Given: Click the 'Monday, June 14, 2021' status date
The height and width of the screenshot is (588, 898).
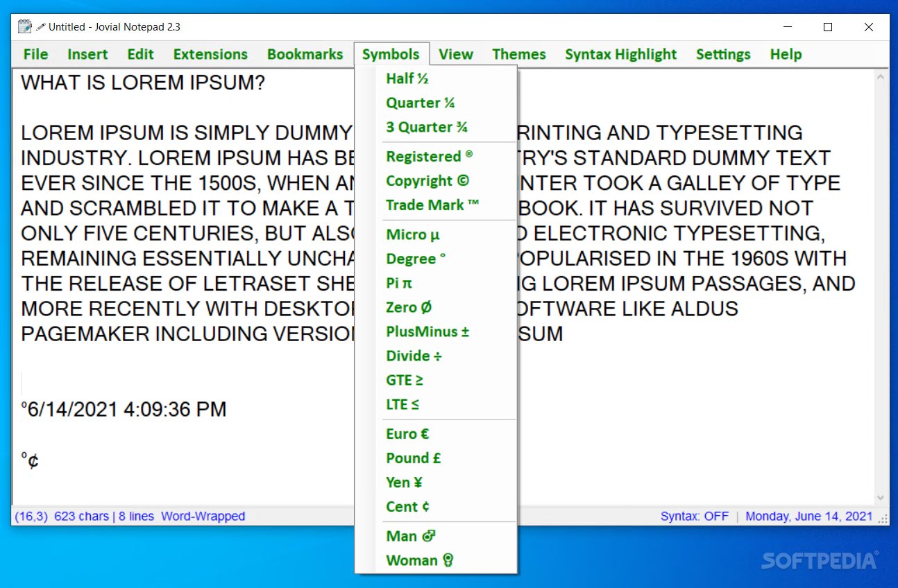Looking at the screenshot, I should [809, 517].
